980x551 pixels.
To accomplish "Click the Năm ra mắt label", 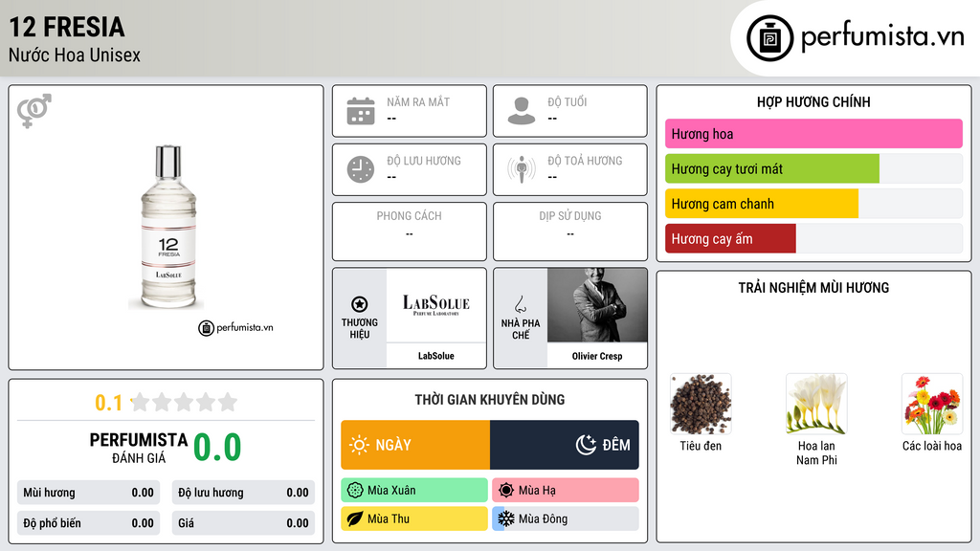I will pos(418,101).
